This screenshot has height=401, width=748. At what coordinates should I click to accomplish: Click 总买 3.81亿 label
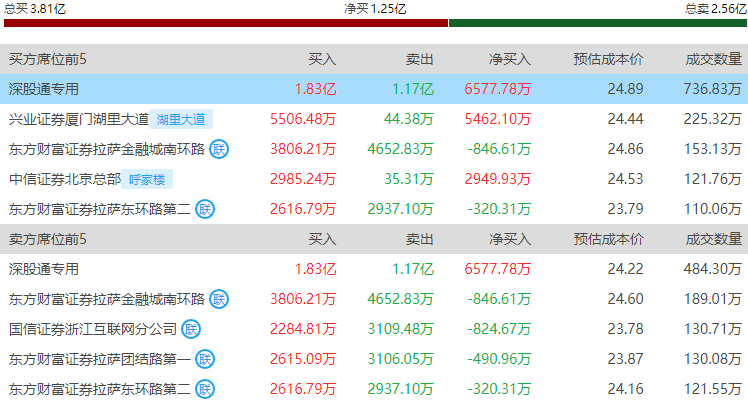[35, 9]
